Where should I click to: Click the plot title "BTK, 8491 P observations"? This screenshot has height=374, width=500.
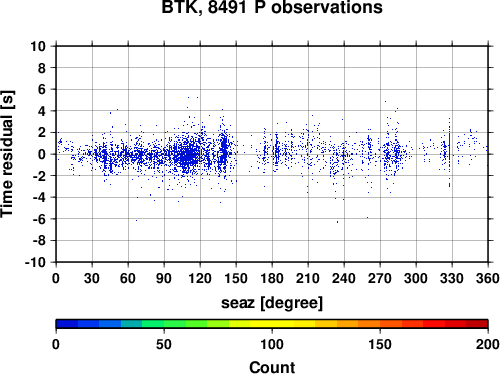click(272, 7)
